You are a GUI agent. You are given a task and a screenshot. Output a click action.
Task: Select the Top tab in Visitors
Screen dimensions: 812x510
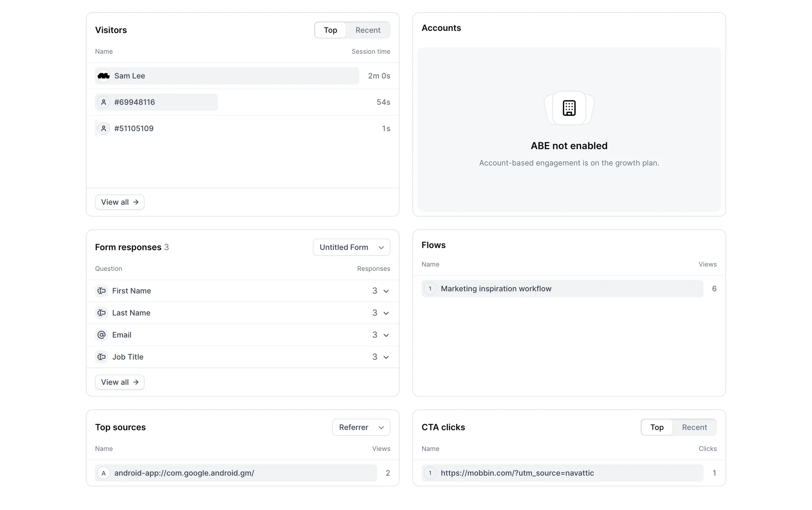coord(330,30)
